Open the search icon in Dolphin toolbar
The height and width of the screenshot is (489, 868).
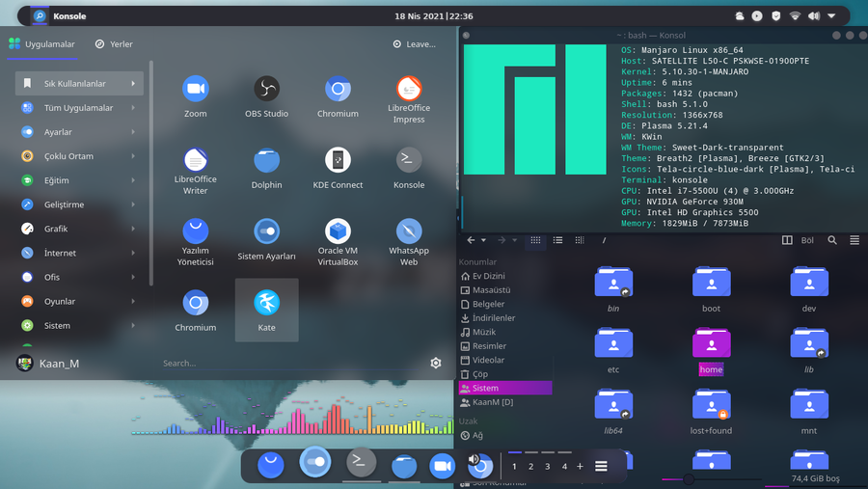832,240
